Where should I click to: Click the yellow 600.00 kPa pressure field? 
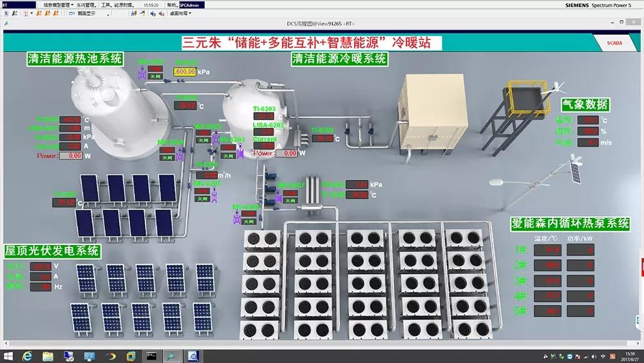185,72
